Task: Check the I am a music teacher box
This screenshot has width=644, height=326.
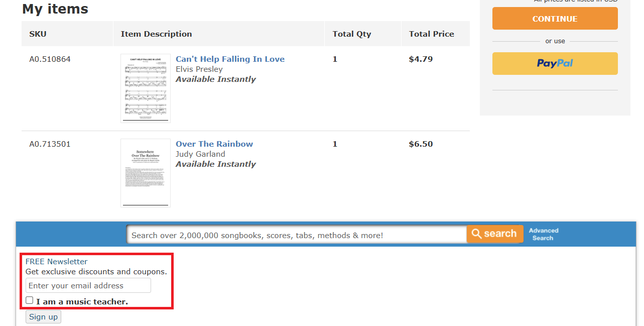Action: pyautogui.click(x=30, y=300)
